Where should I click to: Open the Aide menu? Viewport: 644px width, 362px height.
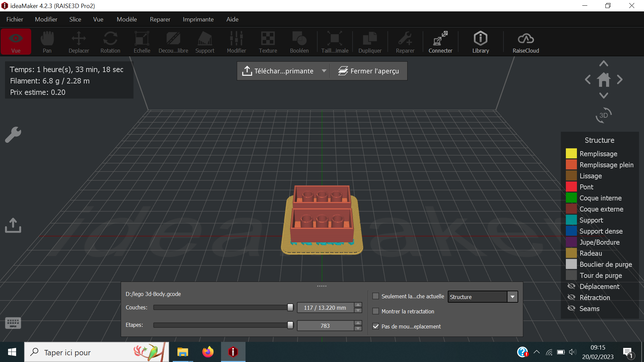232,19
